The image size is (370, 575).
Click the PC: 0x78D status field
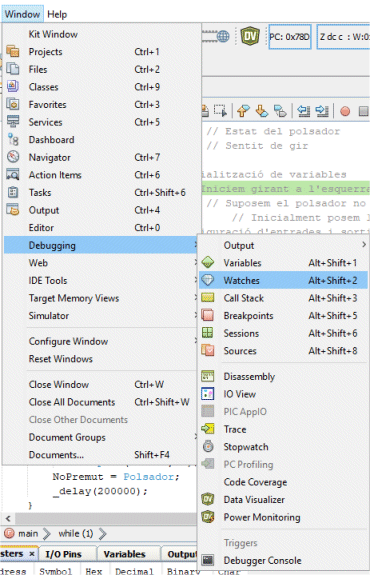pos(290,37)
